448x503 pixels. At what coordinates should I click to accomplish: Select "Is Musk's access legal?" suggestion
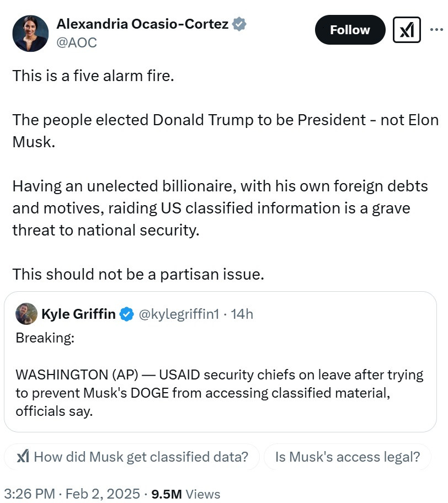(347, 457)
